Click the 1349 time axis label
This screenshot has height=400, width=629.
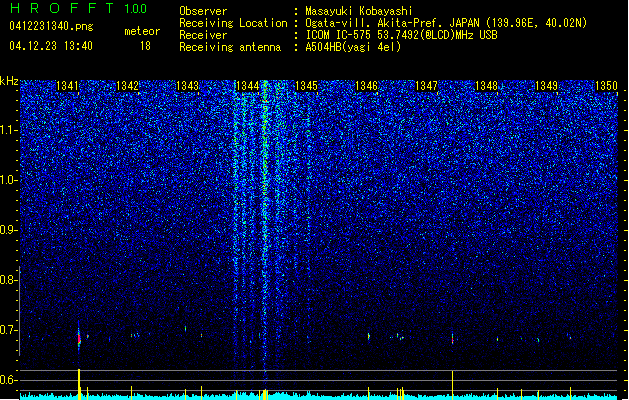[546, 86]
